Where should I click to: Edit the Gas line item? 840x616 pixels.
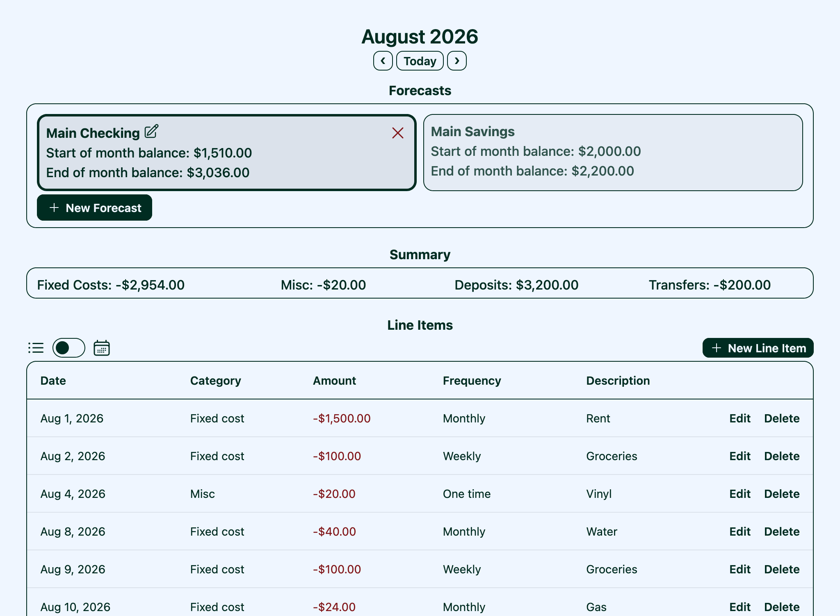coord(740,607)
